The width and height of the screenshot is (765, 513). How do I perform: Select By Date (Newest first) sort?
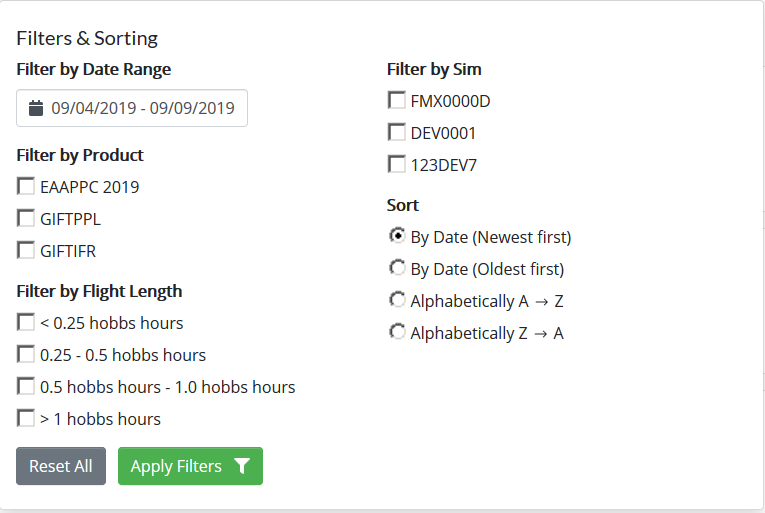[397, 236]
